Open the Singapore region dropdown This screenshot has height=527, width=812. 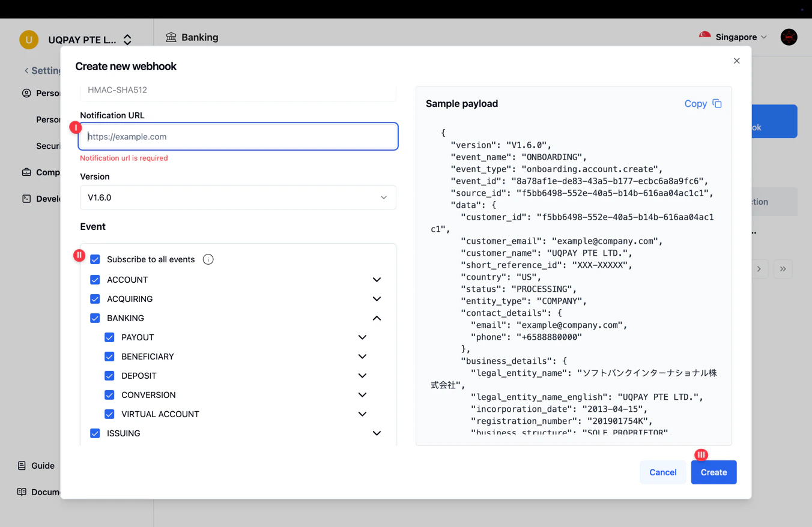point(732,37)
